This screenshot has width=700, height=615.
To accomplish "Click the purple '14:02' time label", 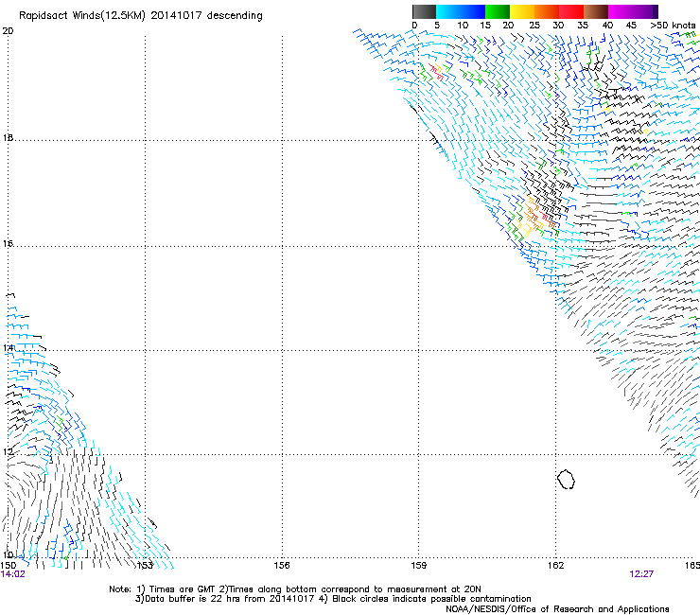I will pyautogui.click(x=13, y=574).
